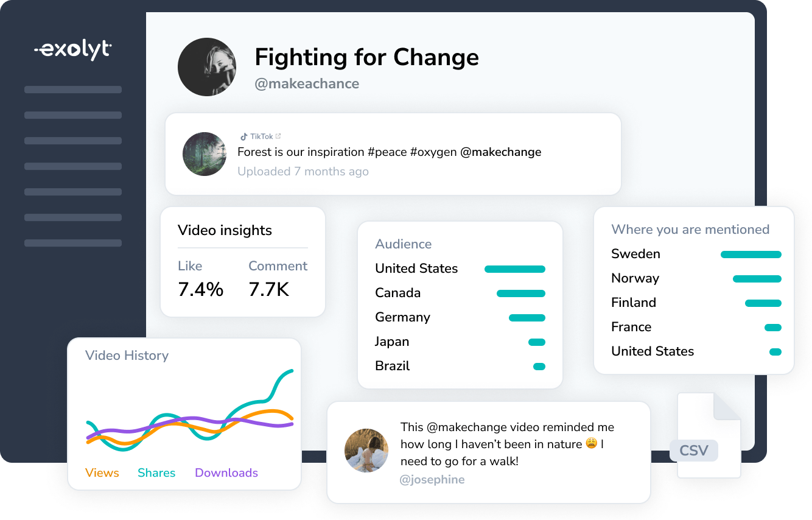Click the @makechange mention in video caption
Viewport: 812px width, 520px height.
500,152
